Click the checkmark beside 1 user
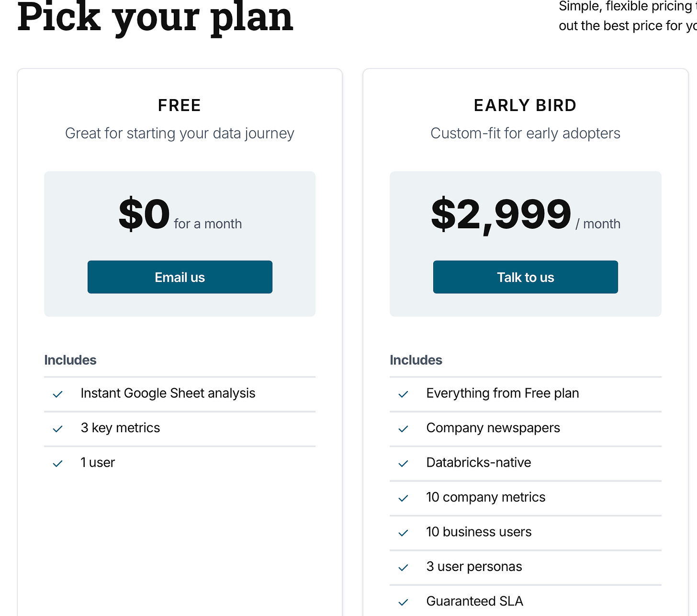The image size is (697, 616). [x=58, y=464]
